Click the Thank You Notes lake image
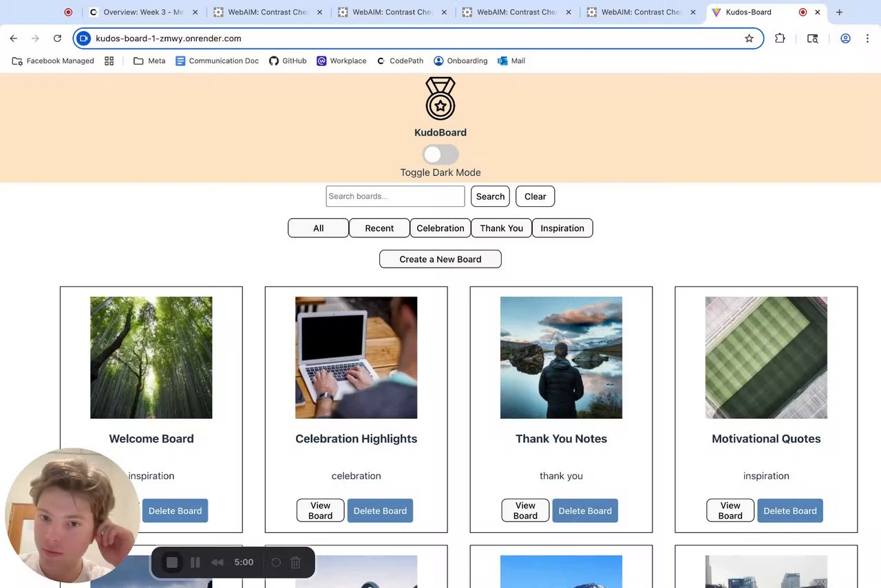The image size is (881, 588). [561, 358]
